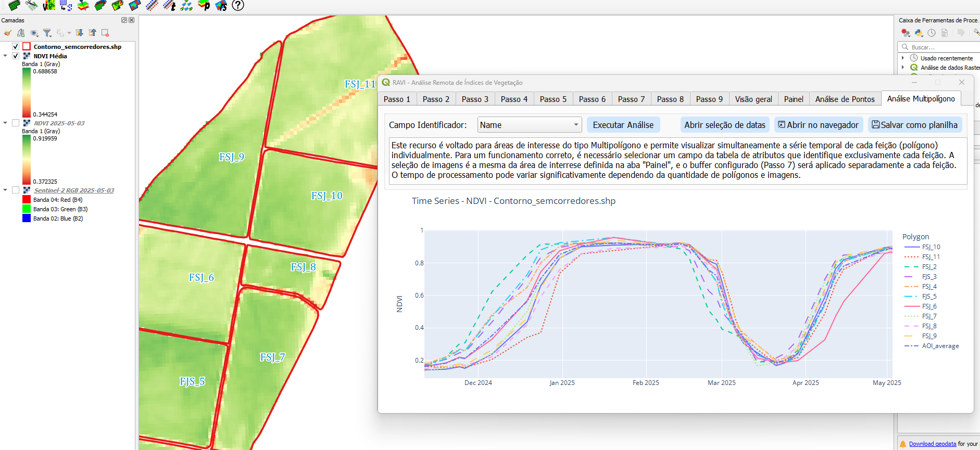Screen dimensions: 980x450
Task: Click the Executar Análise button
Action: point(623,125)
